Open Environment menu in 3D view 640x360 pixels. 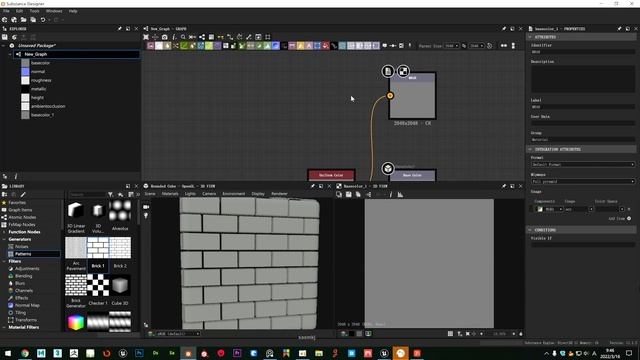233,194
